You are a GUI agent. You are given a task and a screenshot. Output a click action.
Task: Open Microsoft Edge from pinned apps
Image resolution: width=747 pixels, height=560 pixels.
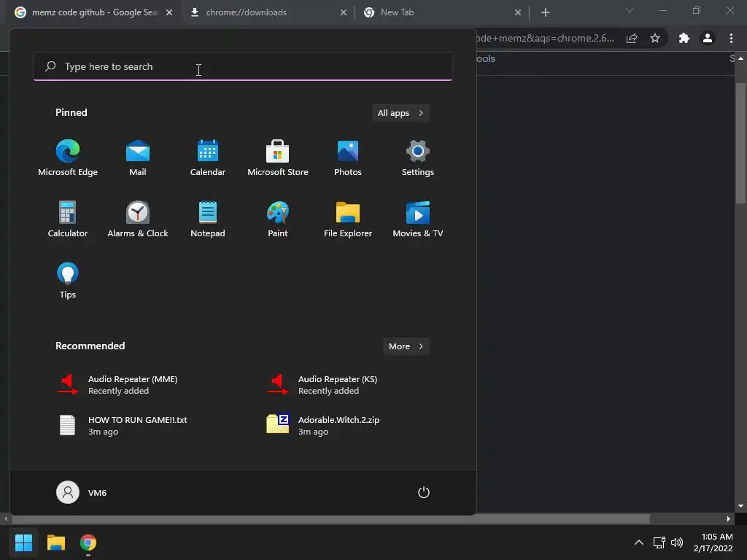[x=68, y=157]
